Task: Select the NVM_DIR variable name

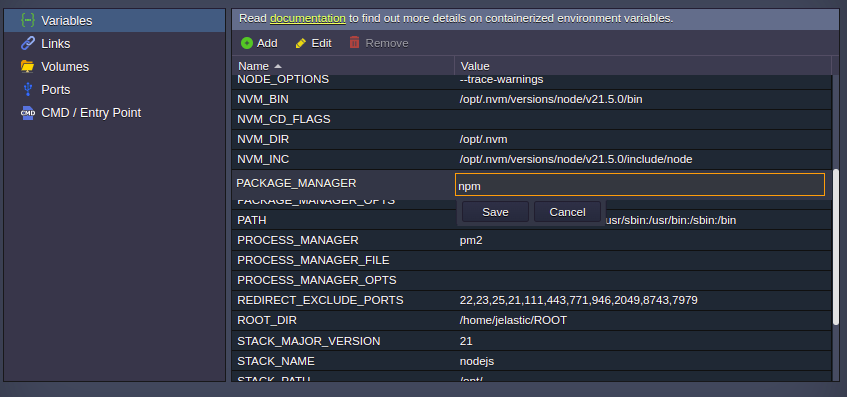Action: tap(263, 139)
